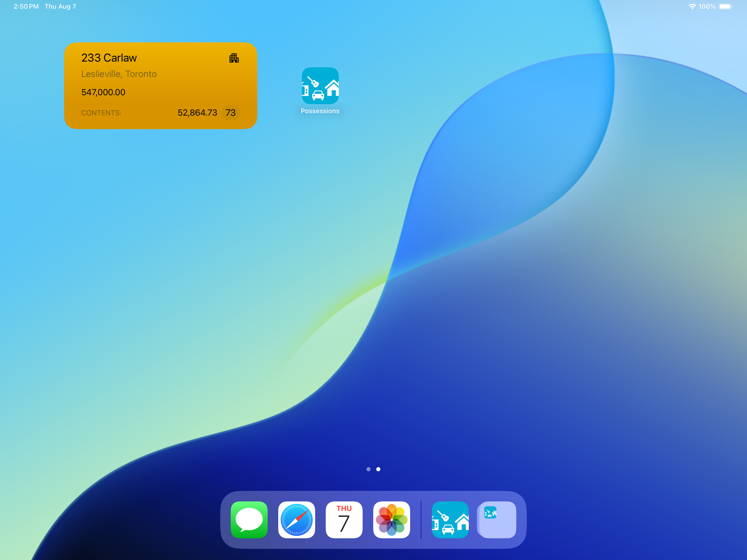Open the Possessions app on home screen
747x560 pixels.
click(320, 85)
